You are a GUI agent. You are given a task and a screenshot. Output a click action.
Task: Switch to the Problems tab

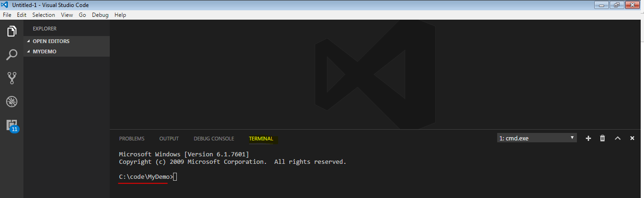[132, 139]
